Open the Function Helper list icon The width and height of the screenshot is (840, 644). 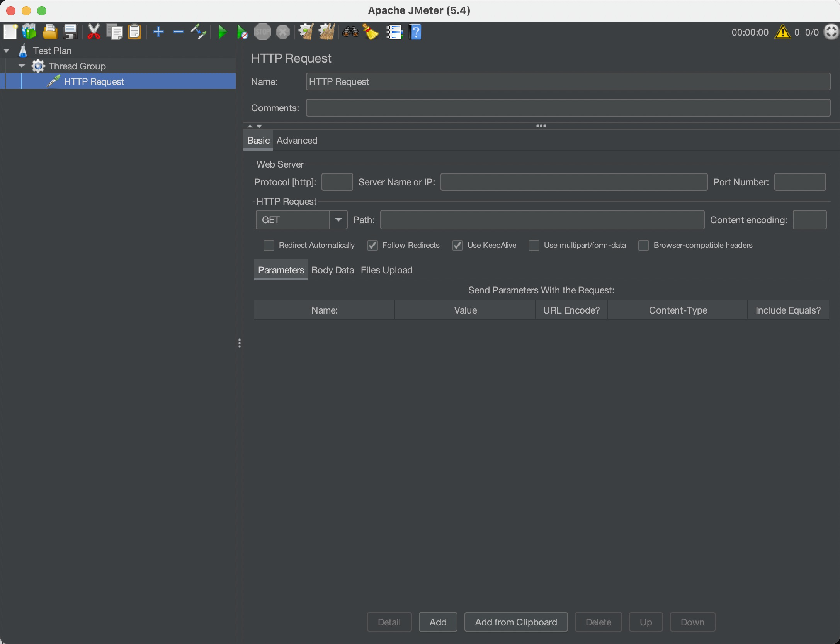pyautogui.click(x=394, y=32)
